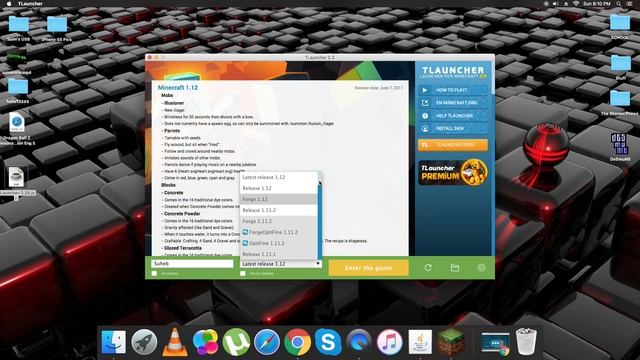Click the Install Skin button

click(453, 128)
